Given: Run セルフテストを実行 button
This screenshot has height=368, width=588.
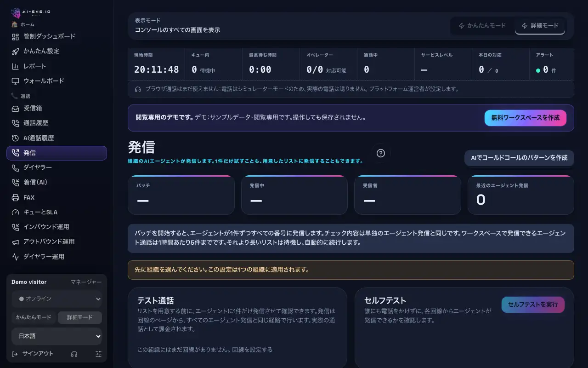Looking at the screenshot, I should point(533,305).
